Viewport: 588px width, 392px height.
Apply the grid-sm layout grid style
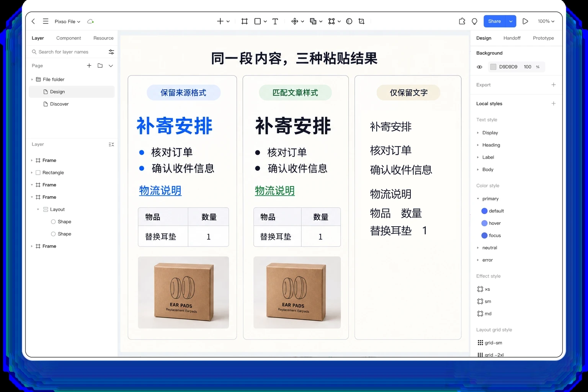[x=490, y=343]
